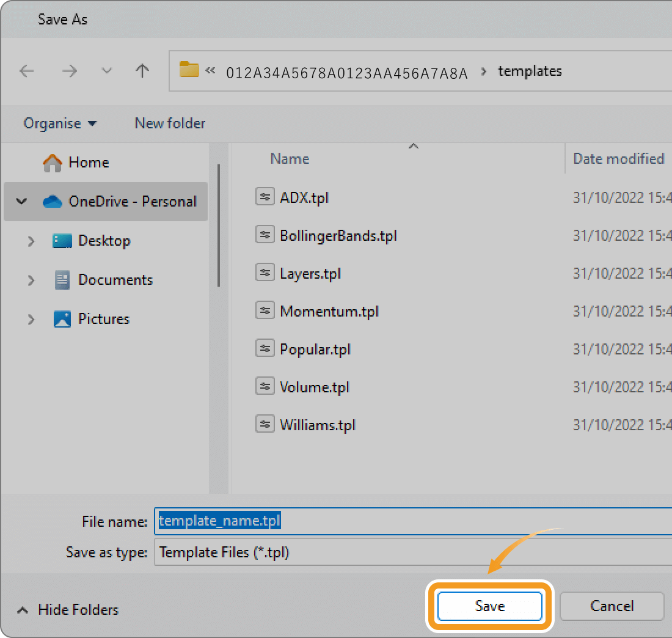Open Documents in the navigation pane
The width and height of the screenshot is (672, 638).
(115, 280)
